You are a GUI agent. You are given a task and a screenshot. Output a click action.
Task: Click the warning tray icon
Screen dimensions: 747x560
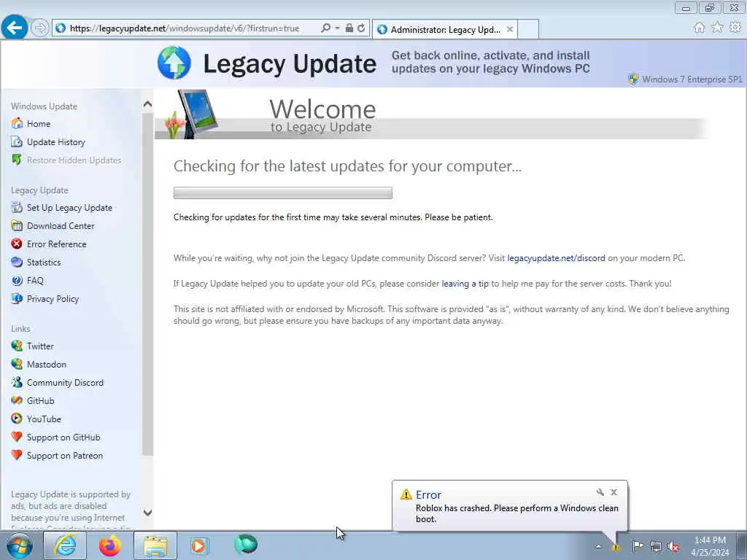616,547
